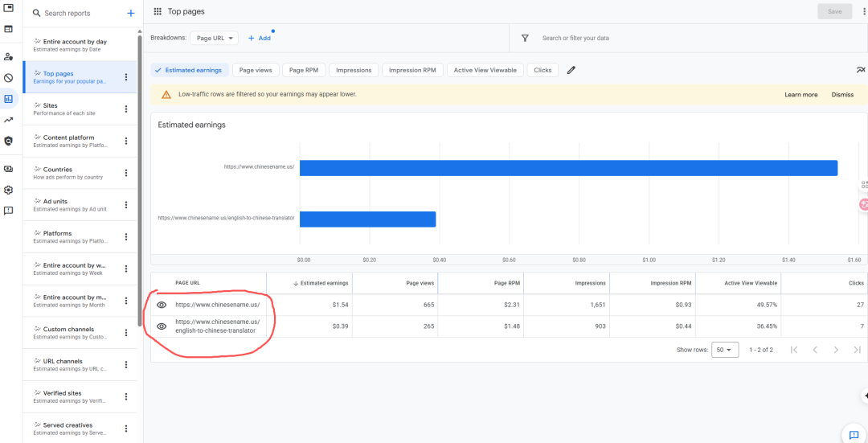The width and height of the screenshot is (868, 443).
Task: Open the Show rows 50 dropdown
Action: point(725,350)
